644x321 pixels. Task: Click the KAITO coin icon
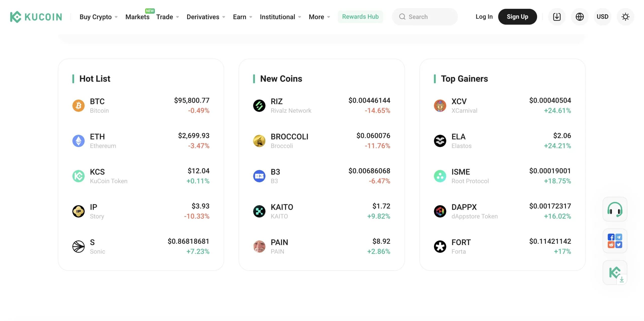tap(259, 211)
